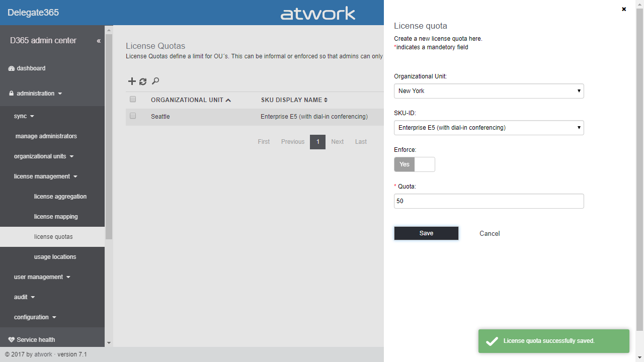
Task: Collapse the D365 admin center sidebar
Action: pos(99,41)
